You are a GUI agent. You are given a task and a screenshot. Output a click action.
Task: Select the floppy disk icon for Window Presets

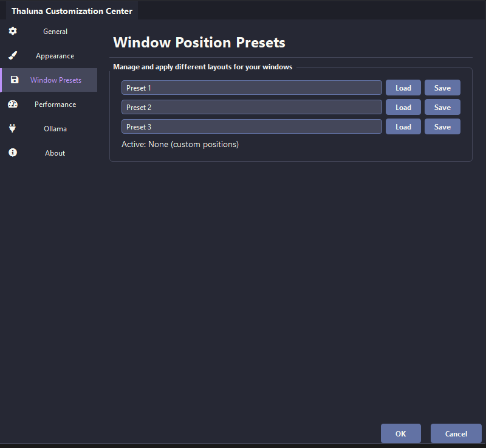[13, 80]
